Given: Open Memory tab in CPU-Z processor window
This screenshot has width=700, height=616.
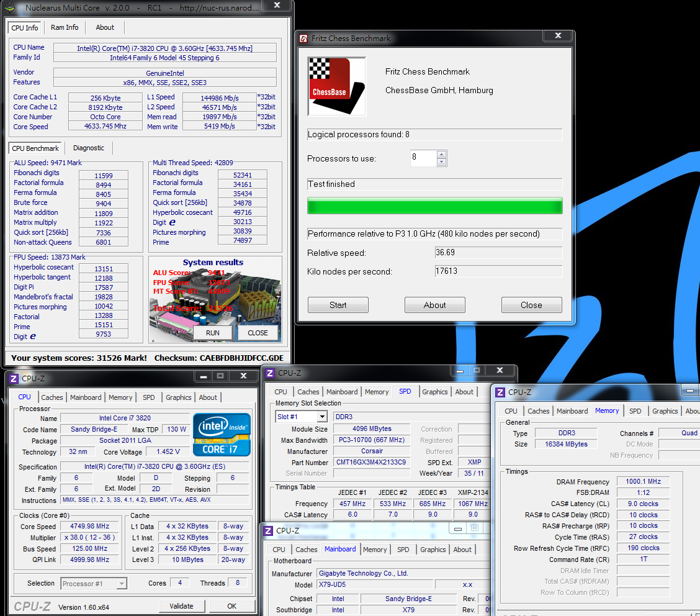Looking at the screenshot, I should point(120,397).
